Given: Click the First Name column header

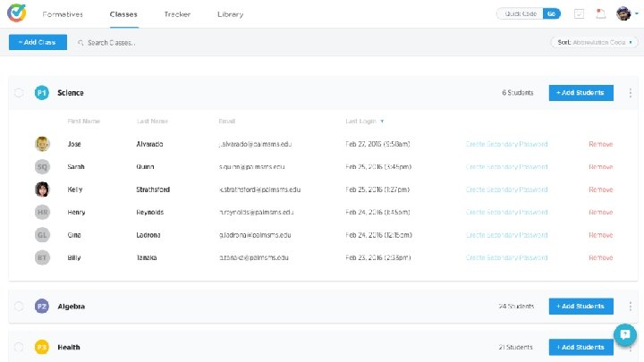Looking at the screenshot, I should coord(84,121).
